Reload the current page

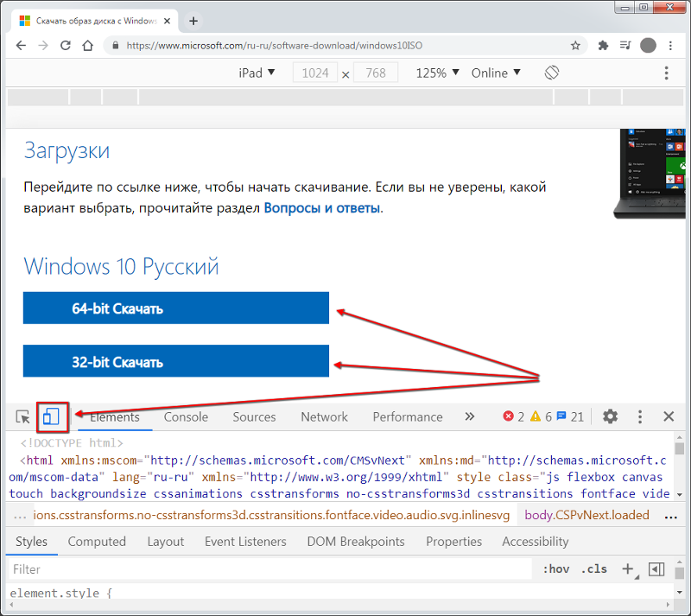pos(66,46)
